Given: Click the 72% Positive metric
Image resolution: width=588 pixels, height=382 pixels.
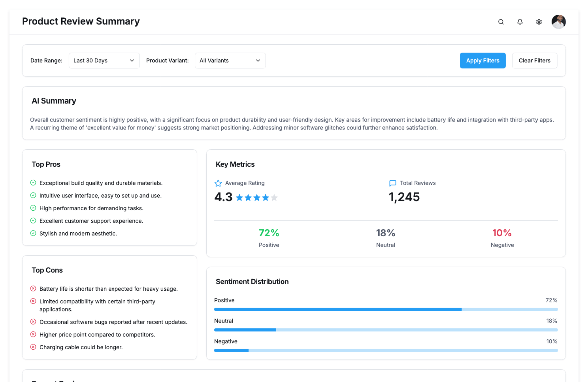Looking at the screenshot, I should click(269, 233).
